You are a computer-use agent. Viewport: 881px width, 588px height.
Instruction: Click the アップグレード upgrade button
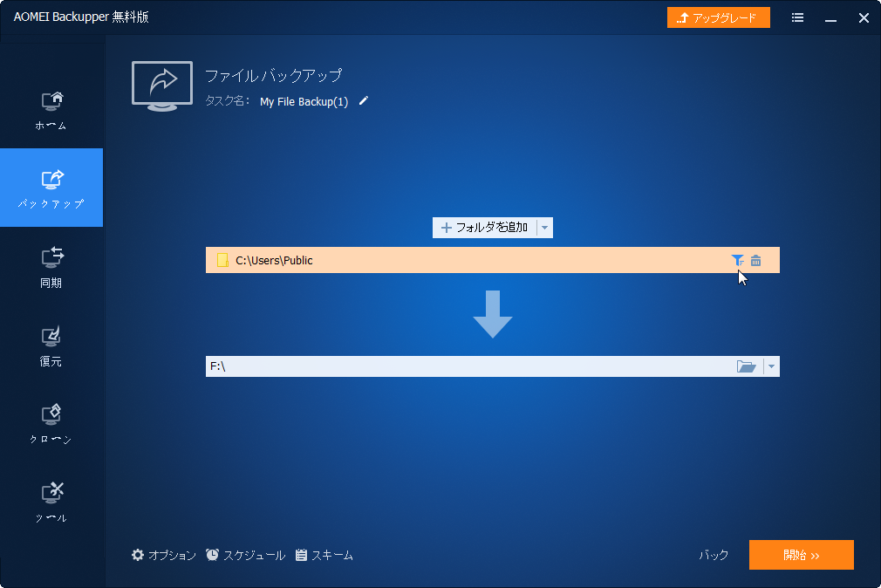[x=718, y=17]
